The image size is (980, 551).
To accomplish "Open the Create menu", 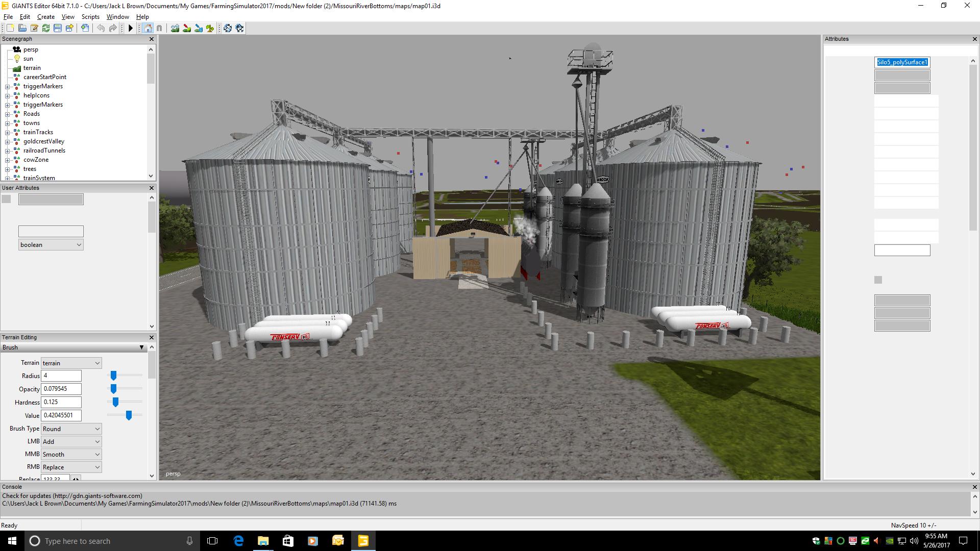I will (45, 17).
